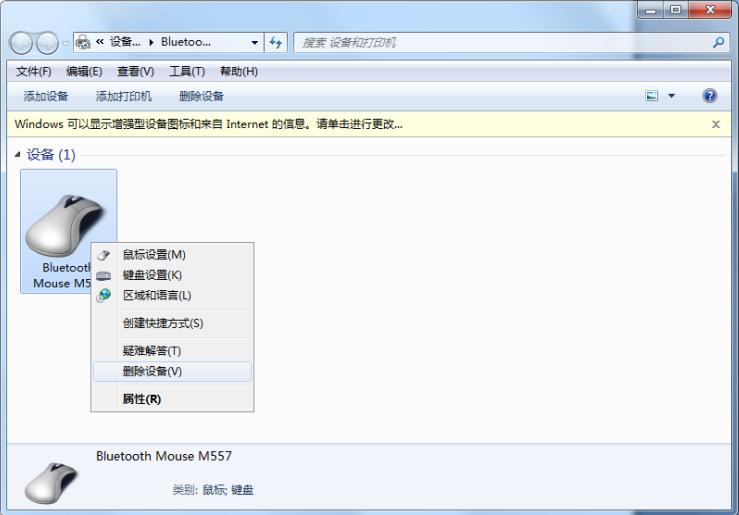
Task: Click the 设备 (1) group header
Action: [51, 155]
